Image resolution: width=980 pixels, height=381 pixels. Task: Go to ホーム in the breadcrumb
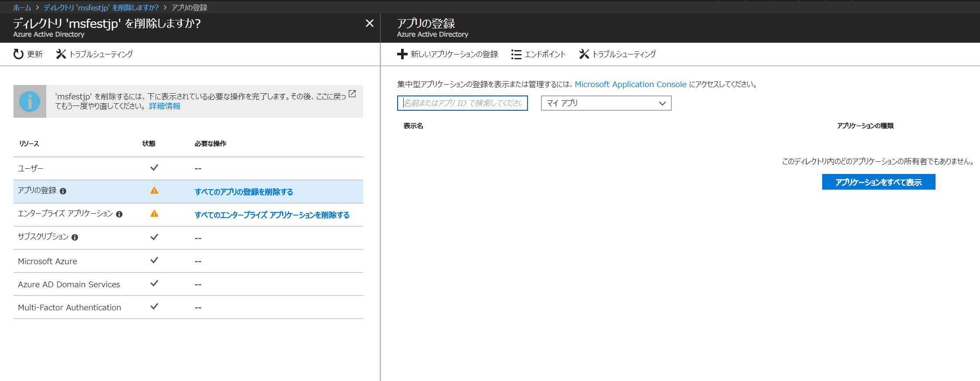click(x=22, y=7)
